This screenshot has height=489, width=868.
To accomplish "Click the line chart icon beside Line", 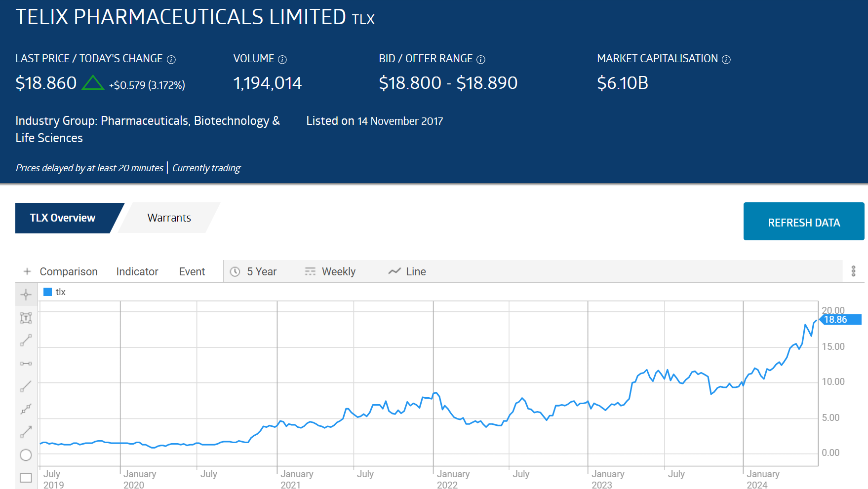I will 394,271.
